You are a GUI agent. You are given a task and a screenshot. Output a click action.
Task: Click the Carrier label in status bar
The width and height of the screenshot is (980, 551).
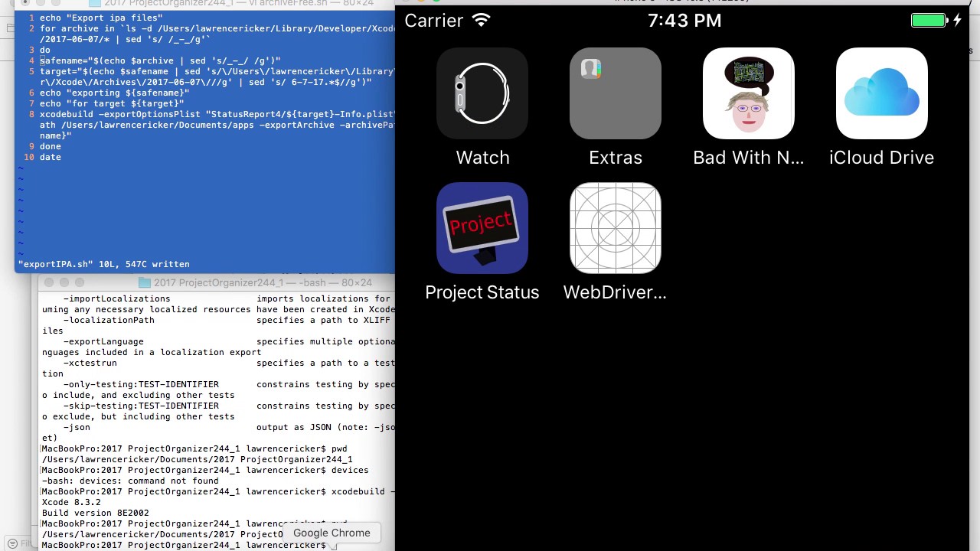click(434, 21)
